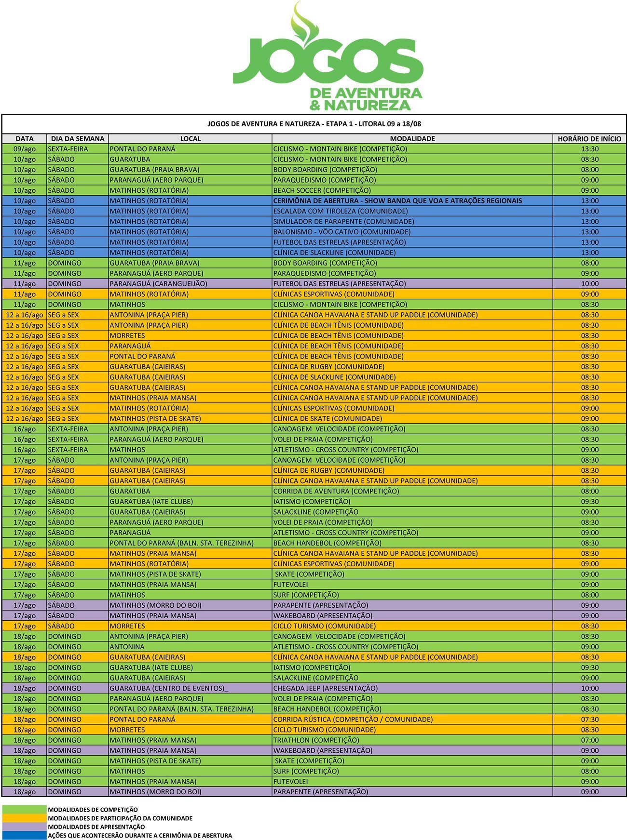Click 'SURF (COMPETIÇÃO)' in the 17/ago row
The width and height of the screenshot is (627, 840).
pos(412,595)
